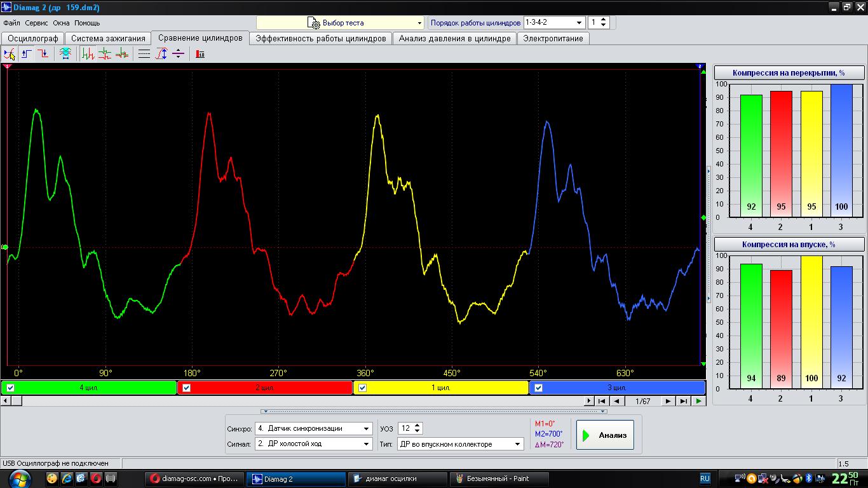Click the vertical amplitude scale icon
Image resolution: width=868 pixels, height=488 pixels.
click(161, 54)
